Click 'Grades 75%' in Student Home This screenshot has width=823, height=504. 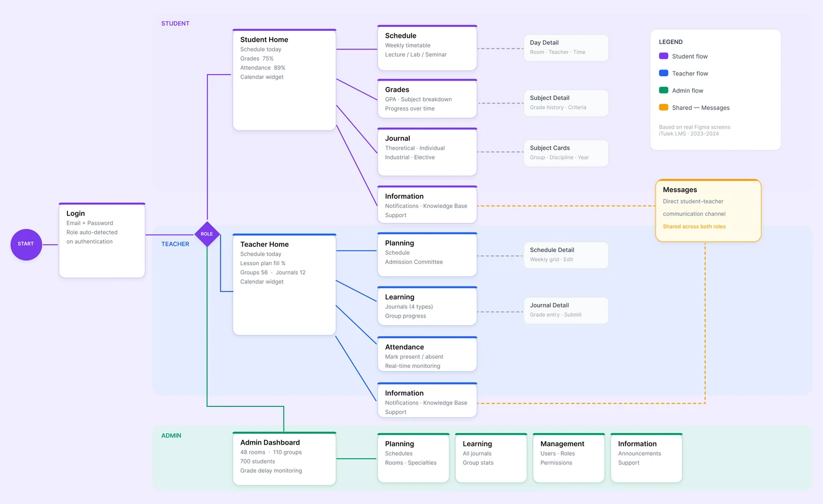point(257,59)
